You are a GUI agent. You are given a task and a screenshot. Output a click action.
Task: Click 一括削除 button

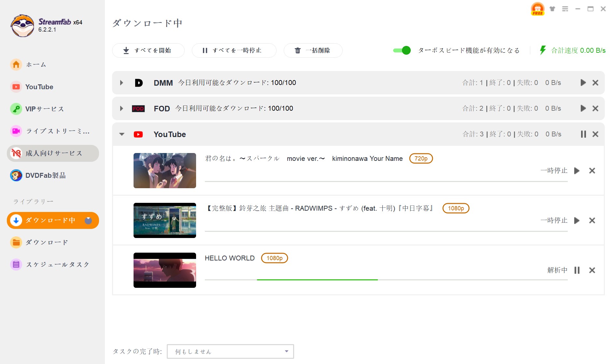coord(313,50)
